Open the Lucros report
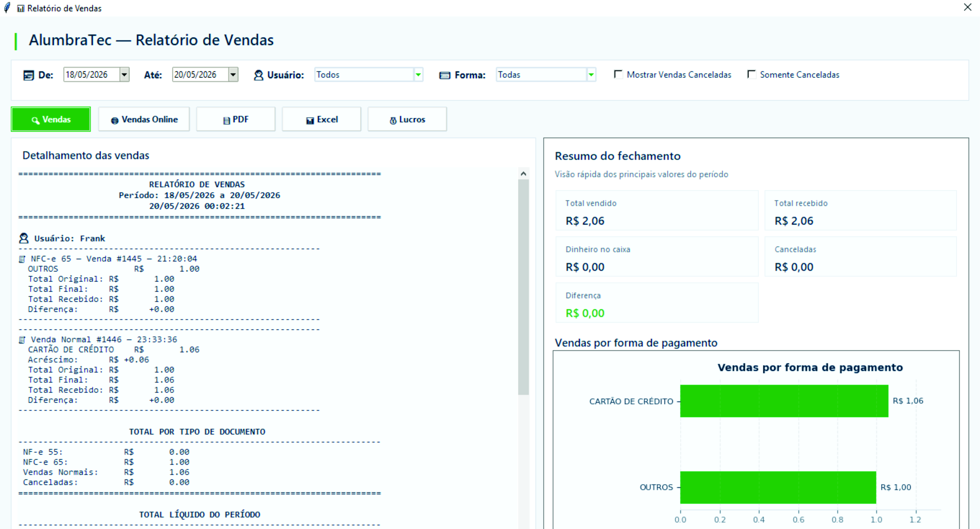Screen dimensions: 980x529 (x=407, y=119)
